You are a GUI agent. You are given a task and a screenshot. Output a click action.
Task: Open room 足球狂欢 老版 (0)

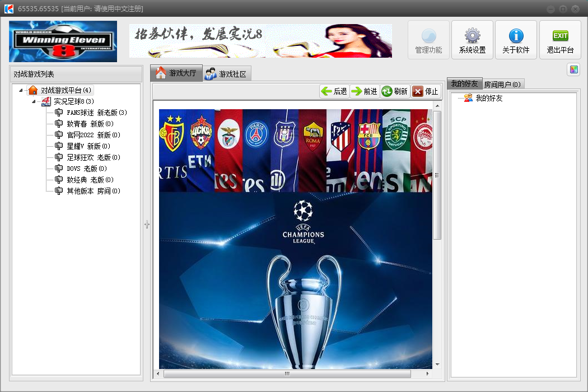94,157
